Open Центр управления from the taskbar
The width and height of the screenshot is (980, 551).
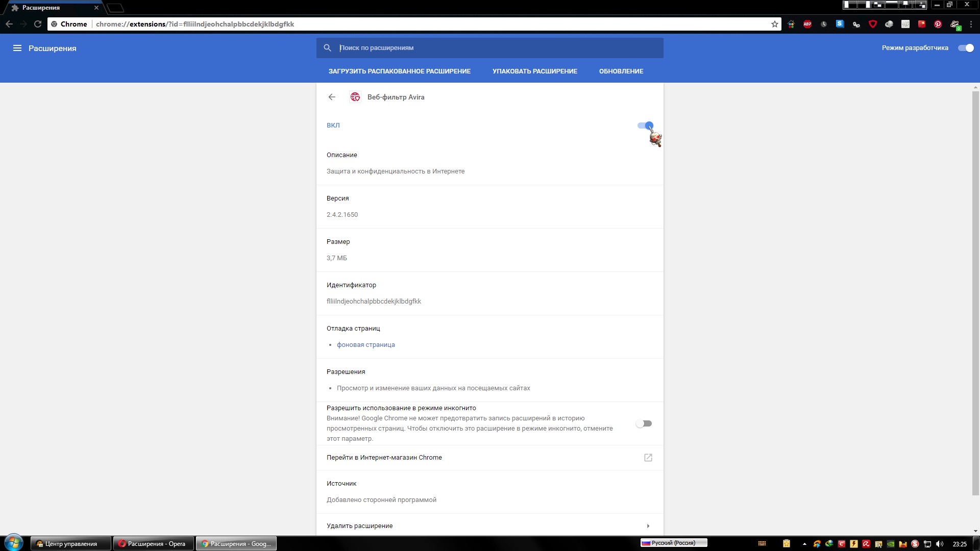coord(71,543)
